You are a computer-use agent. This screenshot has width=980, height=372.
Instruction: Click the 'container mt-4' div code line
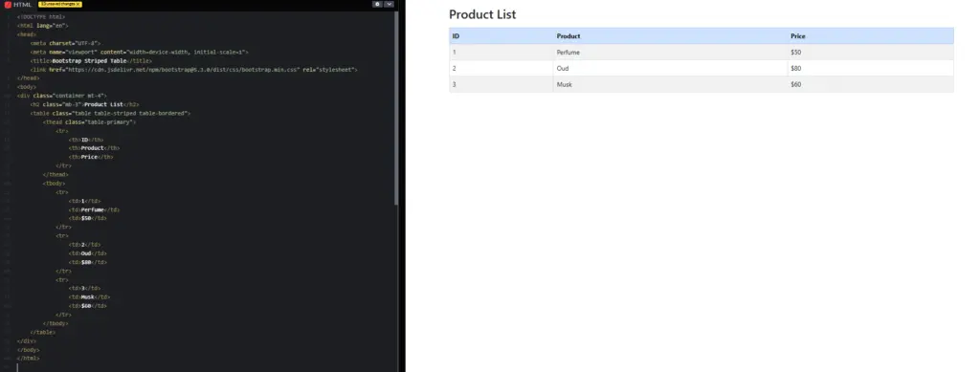62,97
